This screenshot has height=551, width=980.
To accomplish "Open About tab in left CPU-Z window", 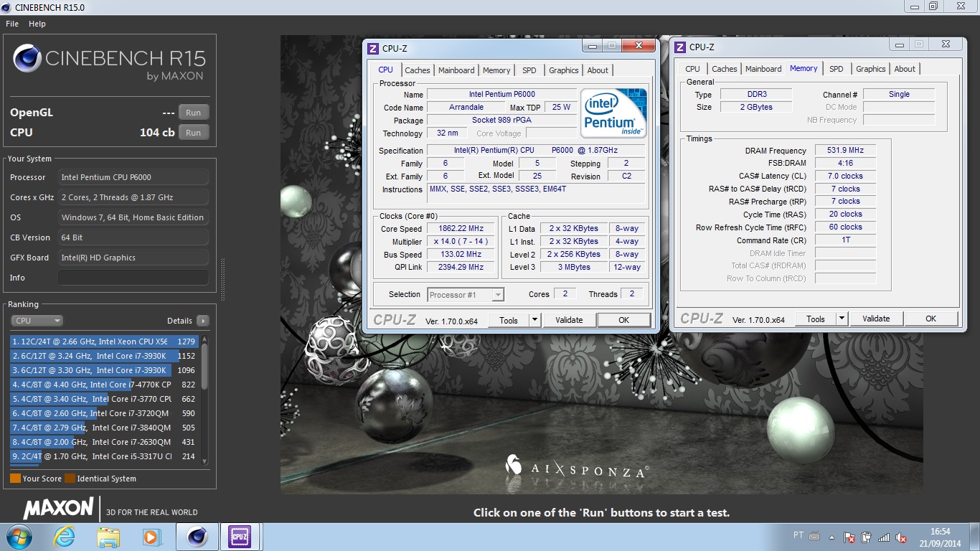I will [598, 70].
